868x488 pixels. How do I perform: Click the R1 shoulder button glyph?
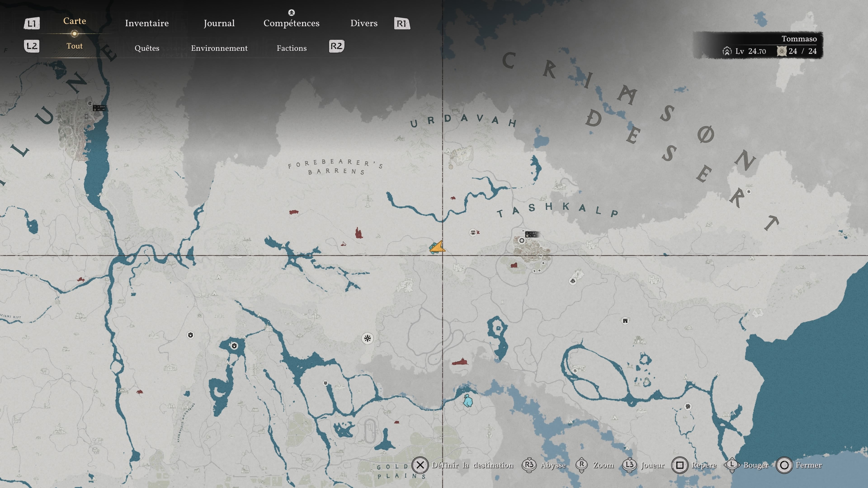click(x=402, y=23)
